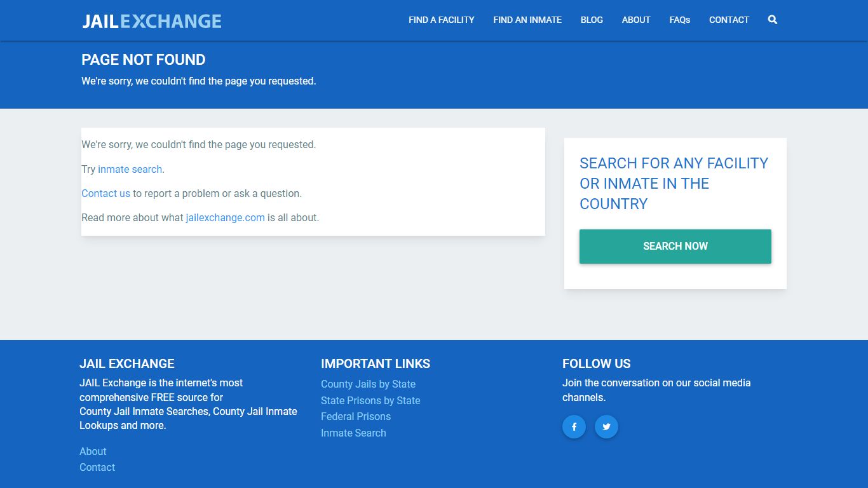Click Inmate Search under Important Links
Viewport: 868px width, 488px height.
(x=353, y=433)
